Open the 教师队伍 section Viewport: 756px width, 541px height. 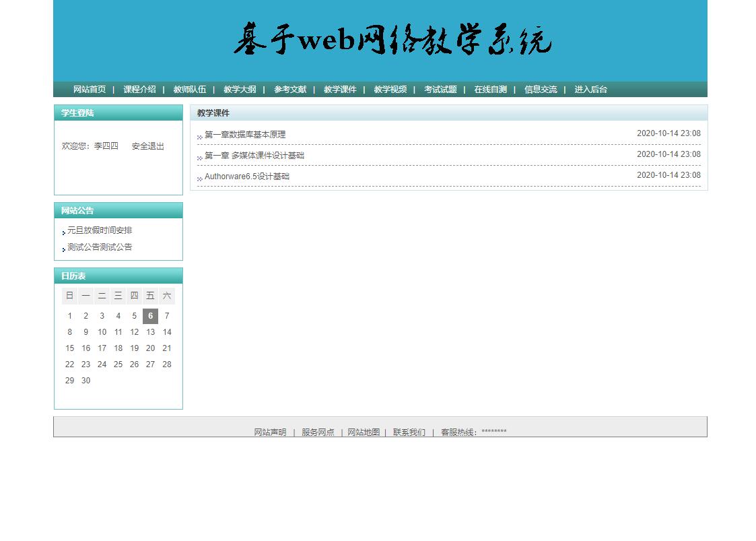click(x=190, y=88)
